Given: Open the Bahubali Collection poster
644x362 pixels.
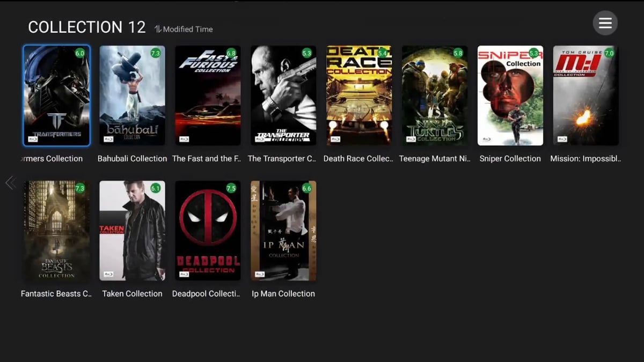Looking at the screenshot, I should coord(132,95).
